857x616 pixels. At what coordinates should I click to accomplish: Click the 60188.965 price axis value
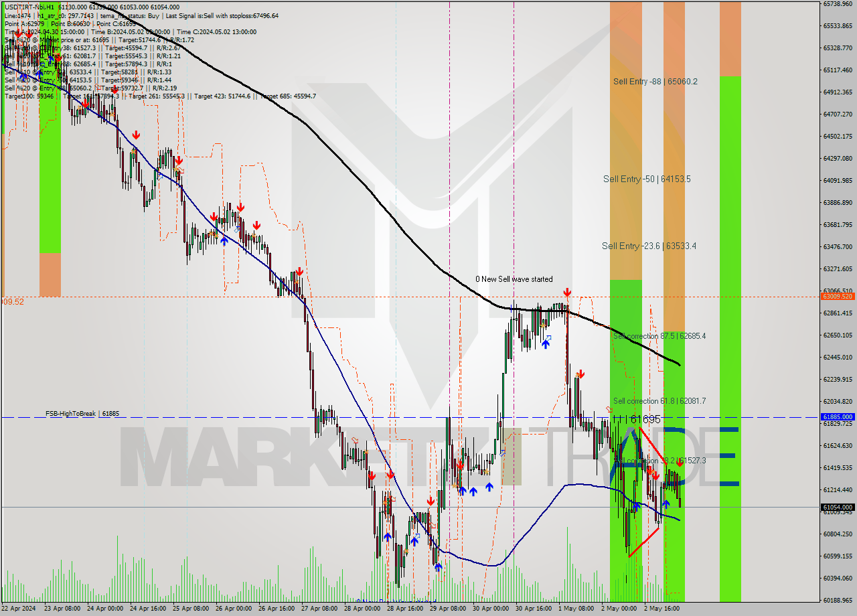click(837, 600)
